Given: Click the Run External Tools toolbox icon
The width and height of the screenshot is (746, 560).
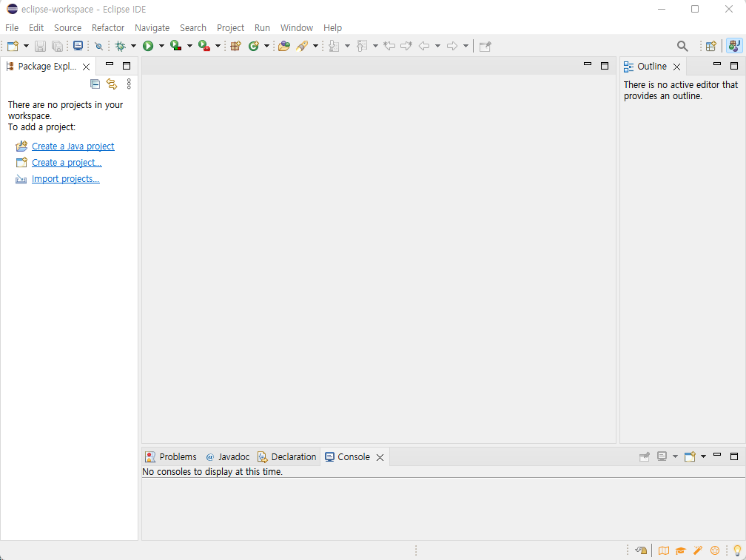Looking at the screenshot, I should pyautogui.click(x=204, y=46).
